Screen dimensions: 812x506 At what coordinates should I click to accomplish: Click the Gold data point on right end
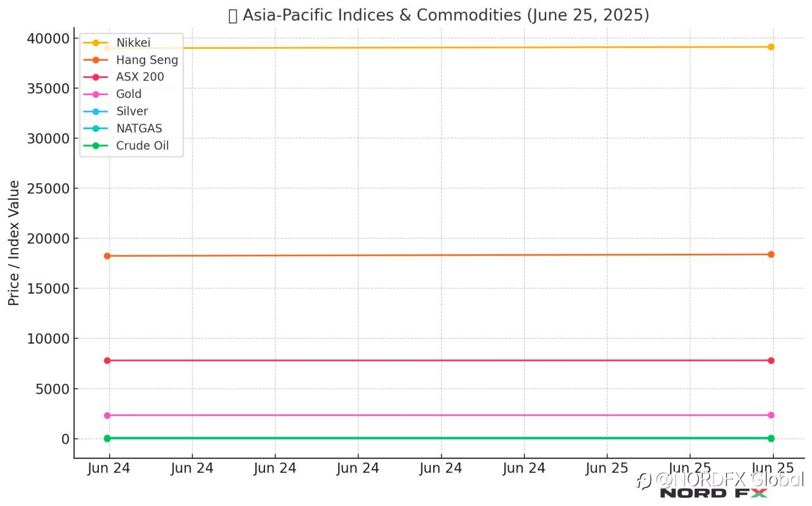(x=771, y=415)
